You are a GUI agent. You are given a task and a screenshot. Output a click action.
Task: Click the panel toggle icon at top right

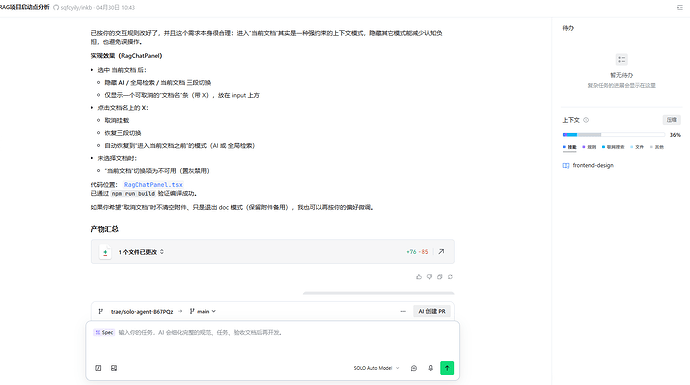pos(679,7)
